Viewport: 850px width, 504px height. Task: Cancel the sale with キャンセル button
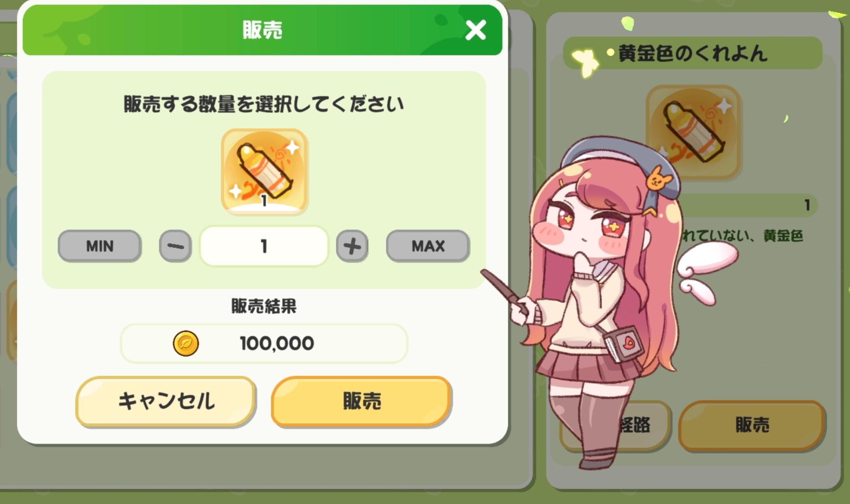click(x=166, y=401)
